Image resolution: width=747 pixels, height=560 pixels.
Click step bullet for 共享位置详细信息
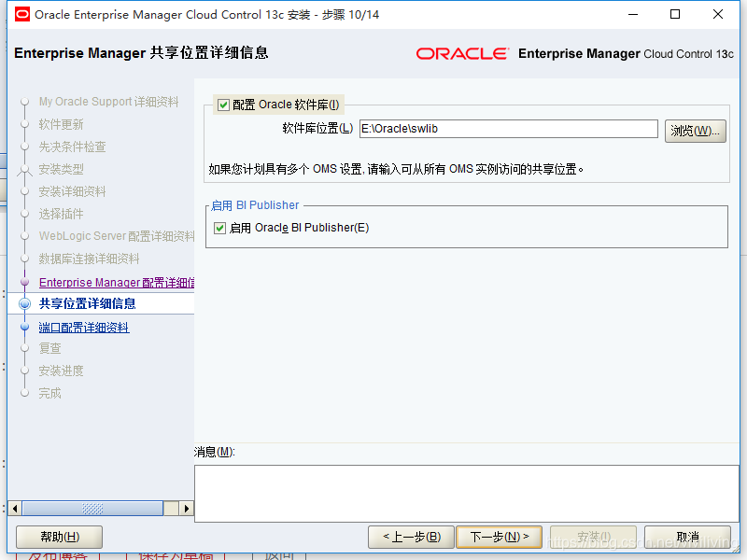(25, 303)
